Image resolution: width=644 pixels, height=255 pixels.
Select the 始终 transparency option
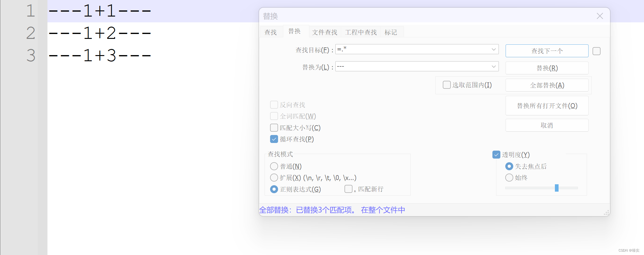click(509, 178)
